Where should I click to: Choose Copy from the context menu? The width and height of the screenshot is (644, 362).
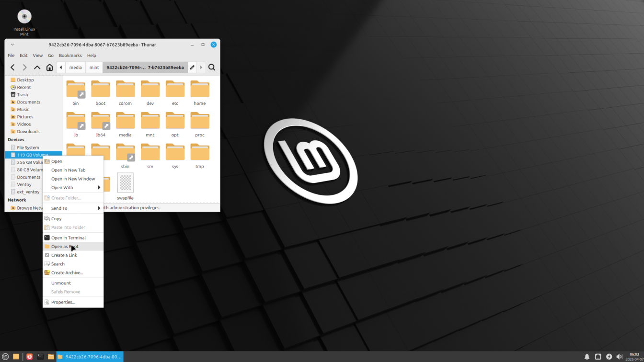click(73, 219)
